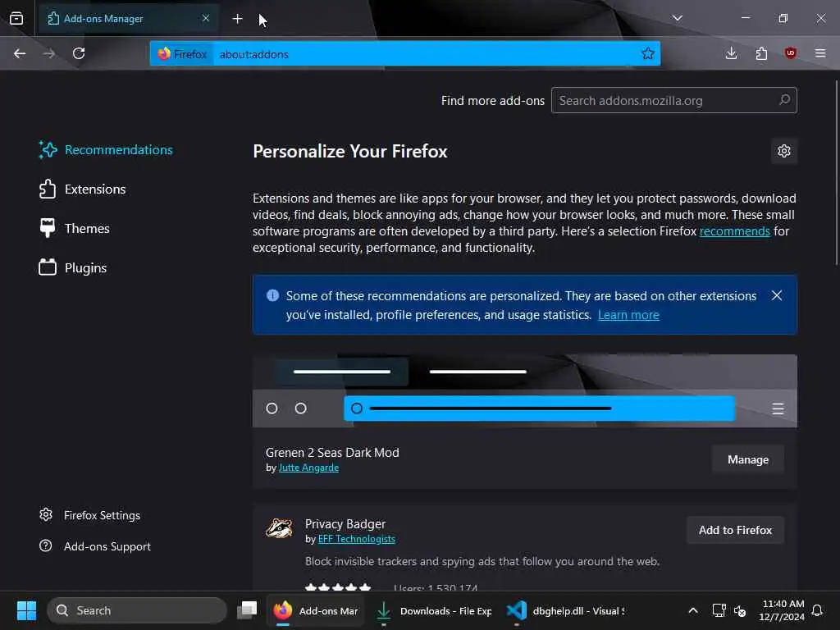Open the Extensions toolbar button
Image resolution: width=840 pixels, height=630 pixels.
(761, 53)
